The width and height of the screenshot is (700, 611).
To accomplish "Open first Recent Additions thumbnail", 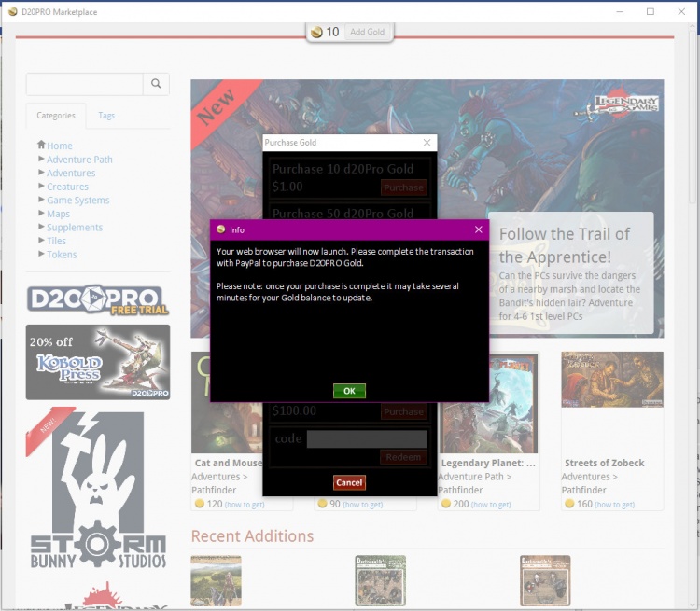I will point(217,580).
